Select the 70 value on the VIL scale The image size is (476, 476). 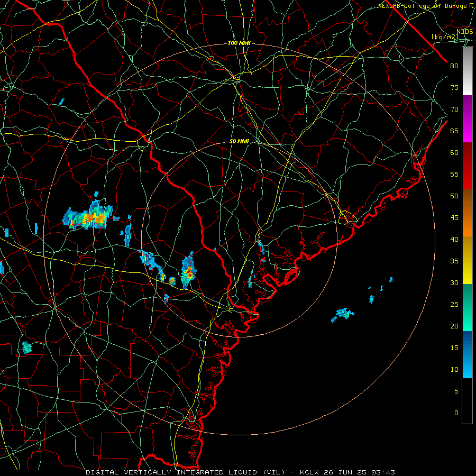[454, 109]
